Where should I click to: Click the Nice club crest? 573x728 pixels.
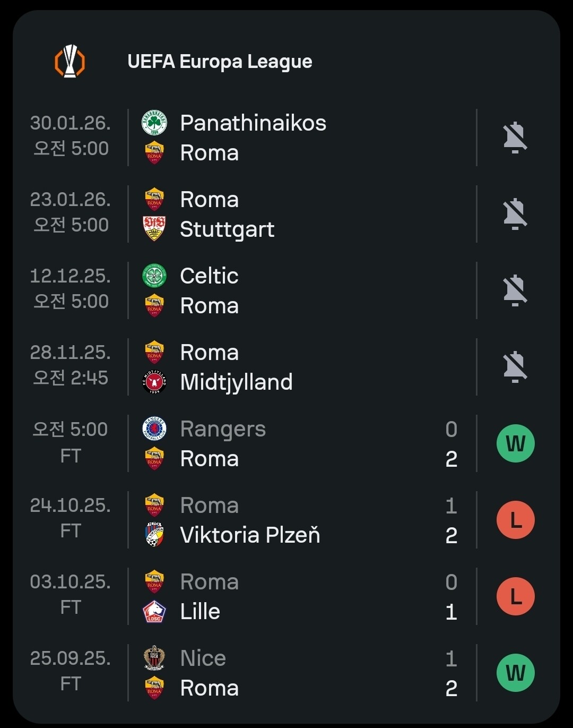(x=154, y=658)
